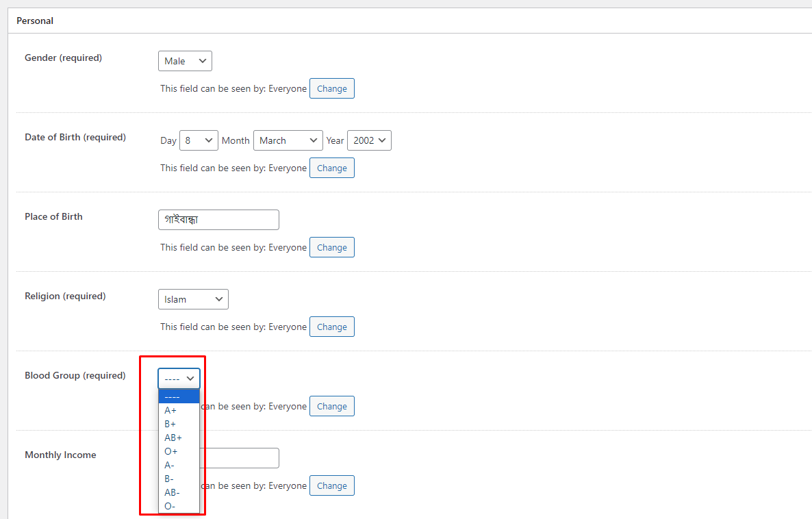Select AB+ blood group option
Image resolution: width=812 pixels, height=519 pixels.
tap(179, 438)
